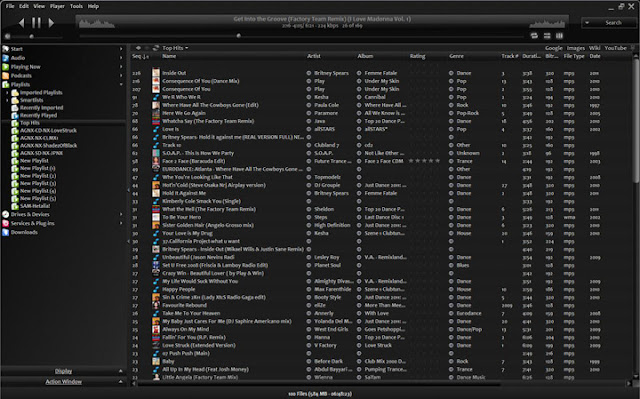
Task: Toggle shuffle mode in the player
Action: 547,36
